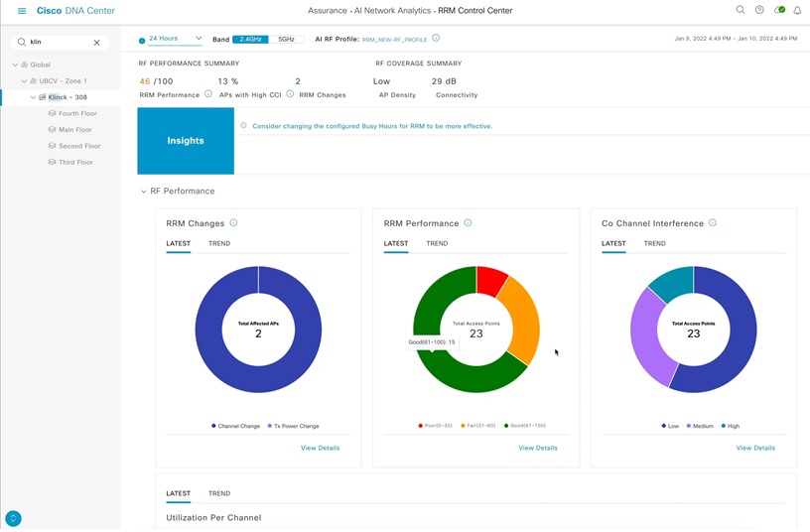Click info icon next to AI RF Profile

click(x=436, y=39)
